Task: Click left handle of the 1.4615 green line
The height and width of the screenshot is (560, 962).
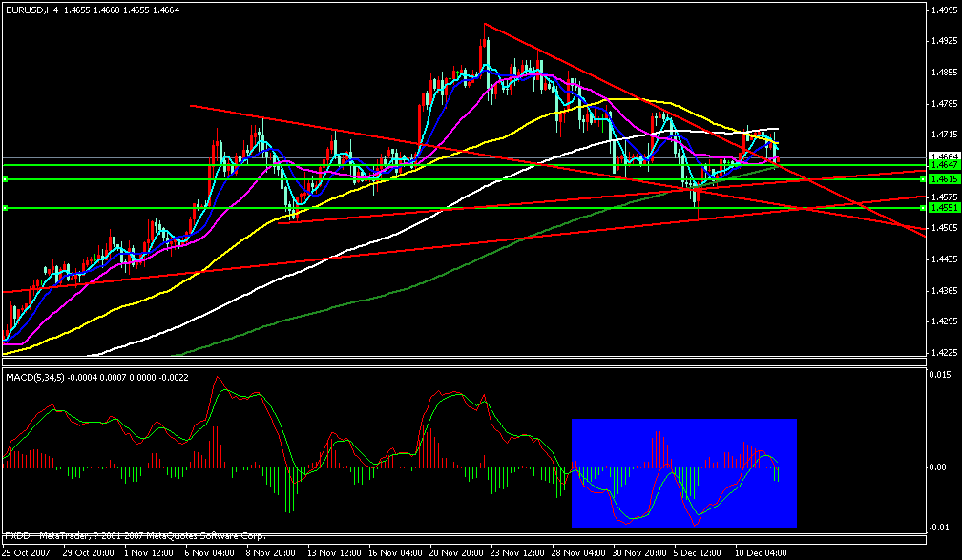Action: (5, 179)
